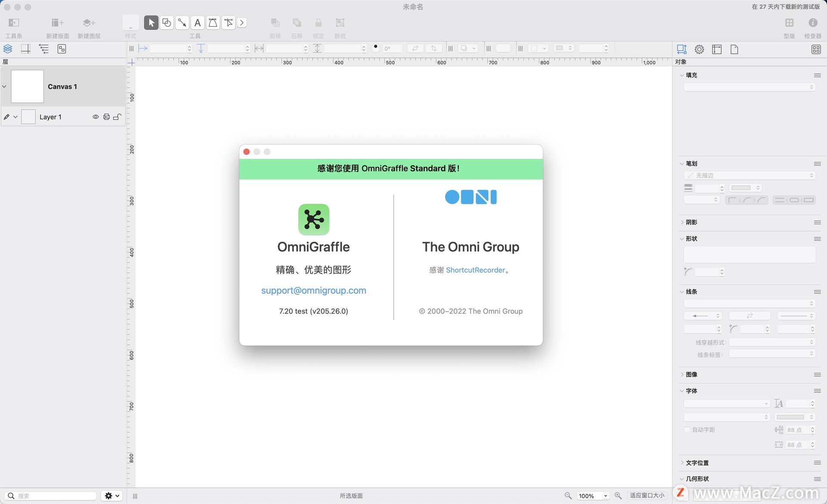Switch to the canvas inspector tab
Viewport: 827px width, 504px height.
(717, 49)
